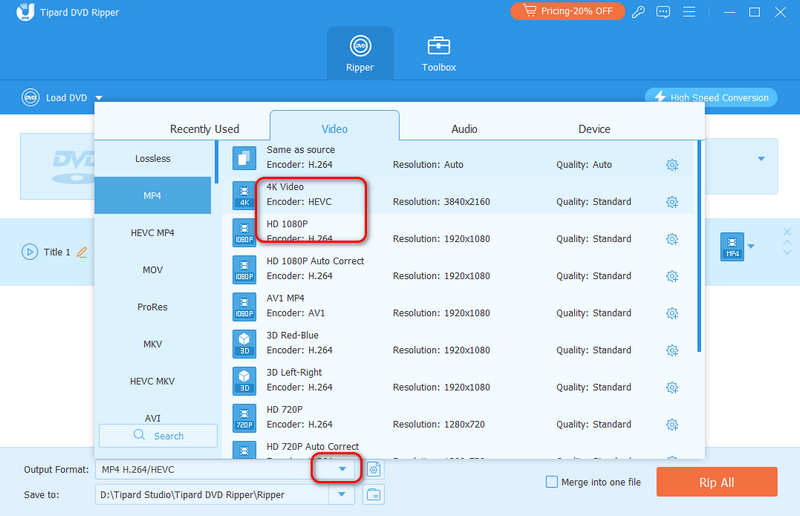Select the Lossless format category
This screenshot has height=516, width=800.
click(153, 159)
